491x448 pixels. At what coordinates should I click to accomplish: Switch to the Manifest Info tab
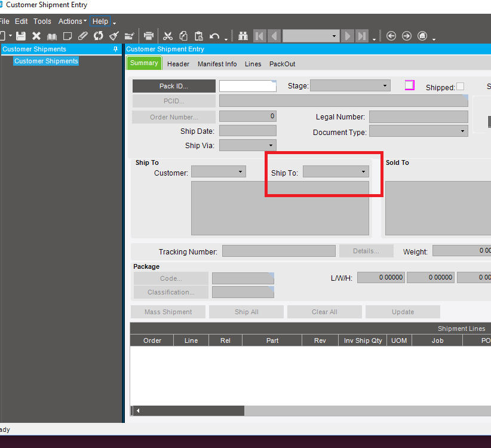point(217,64)
